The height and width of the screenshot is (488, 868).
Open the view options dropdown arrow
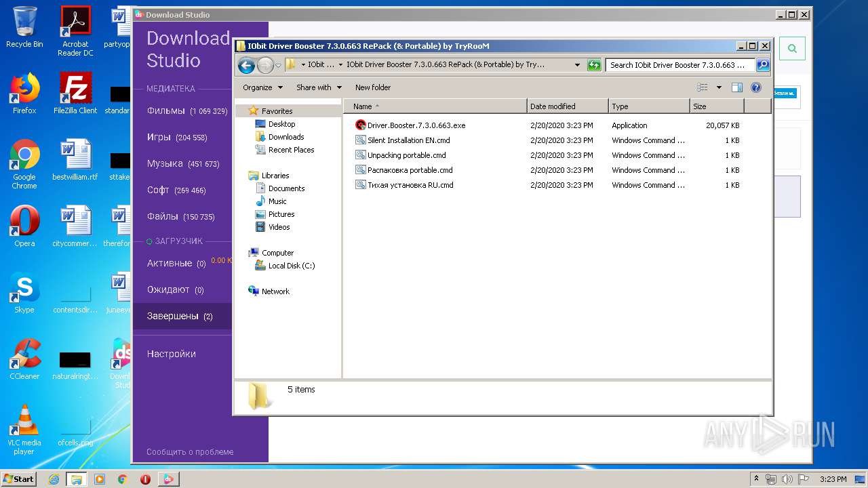point(719,87)
